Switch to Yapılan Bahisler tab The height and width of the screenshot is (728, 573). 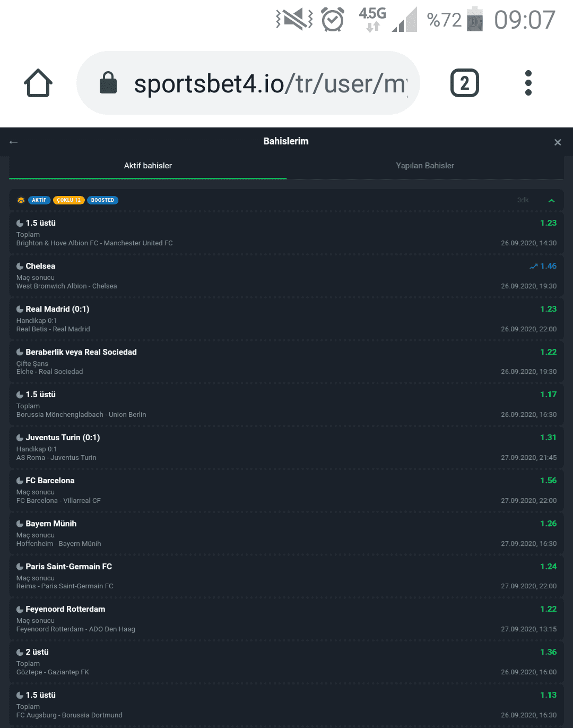[x=425, y=166]
